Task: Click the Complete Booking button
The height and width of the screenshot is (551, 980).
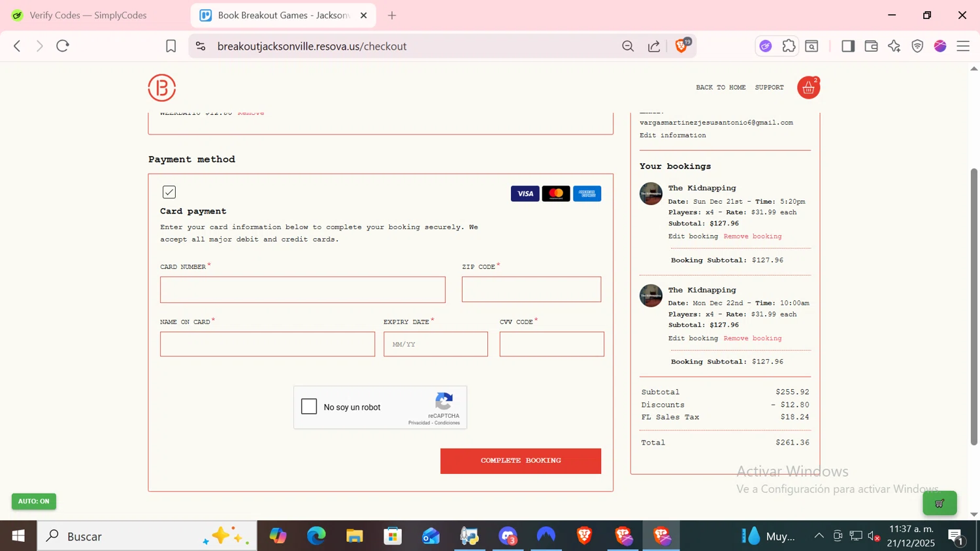Action: coord(521,461)
